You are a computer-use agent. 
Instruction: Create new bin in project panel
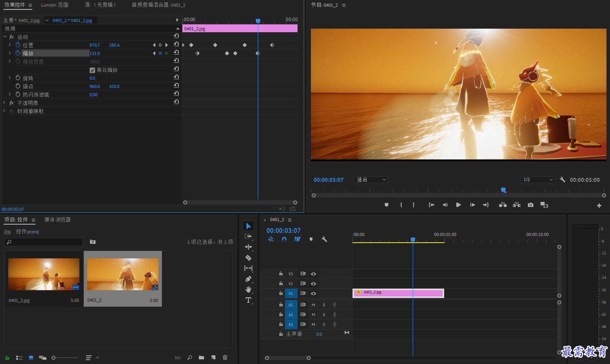201,357
